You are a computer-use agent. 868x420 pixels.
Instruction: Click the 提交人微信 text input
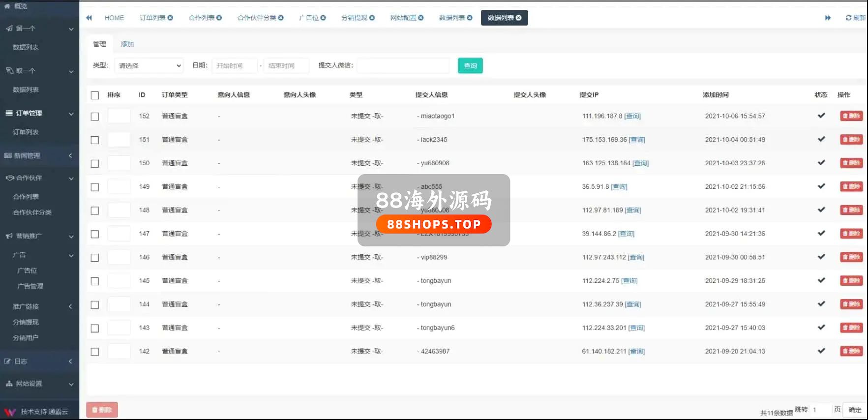point(403,66)
